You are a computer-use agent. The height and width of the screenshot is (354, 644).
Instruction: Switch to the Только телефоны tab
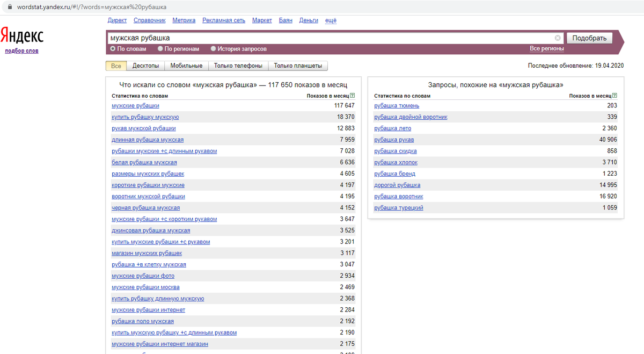238,66
